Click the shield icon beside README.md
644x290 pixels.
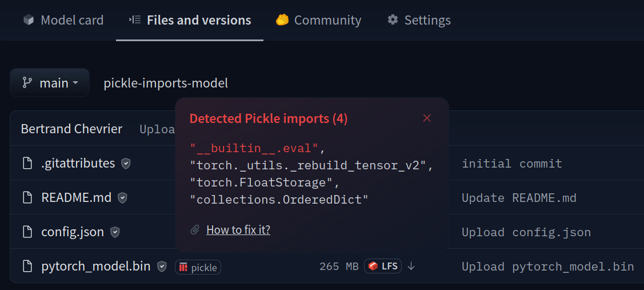[122, 198]
